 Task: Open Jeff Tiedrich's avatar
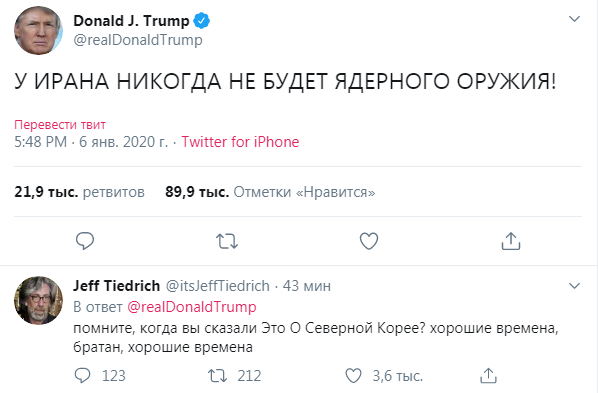pos(38,300)
